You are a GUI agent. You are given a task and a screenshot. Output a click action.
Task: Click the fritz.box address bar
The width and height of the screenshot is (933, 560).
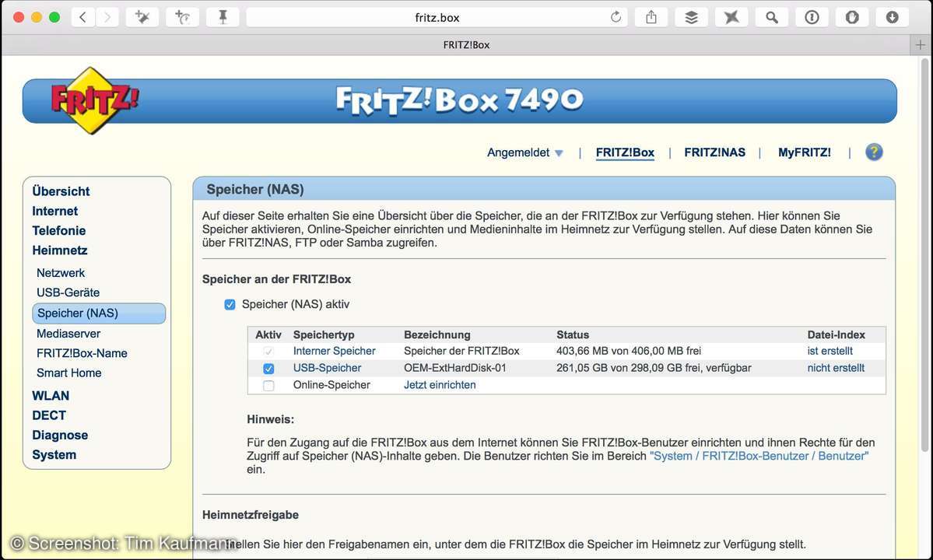(437, 17)
